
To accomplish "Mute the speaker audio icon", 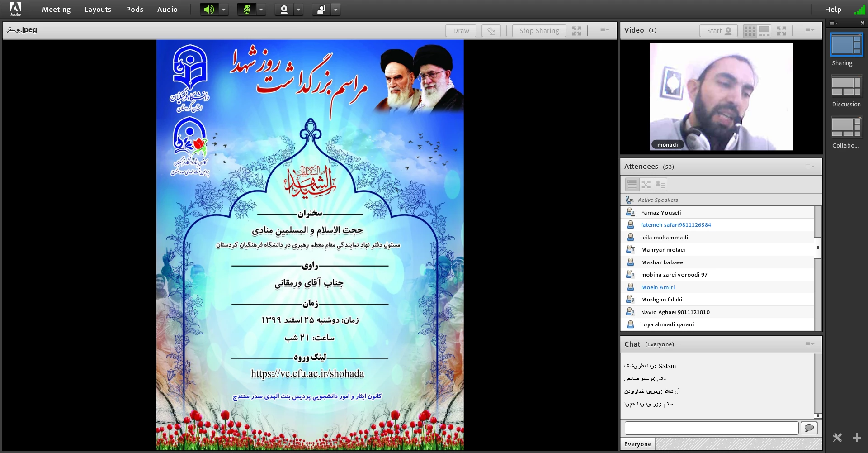I will (209, 10).
